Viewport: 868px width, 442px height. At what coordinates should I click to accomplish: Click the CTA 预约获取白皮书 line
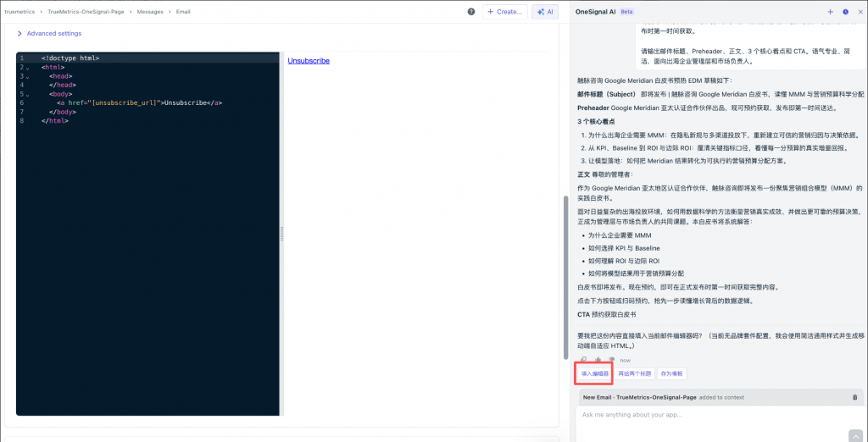coord(606,315)
